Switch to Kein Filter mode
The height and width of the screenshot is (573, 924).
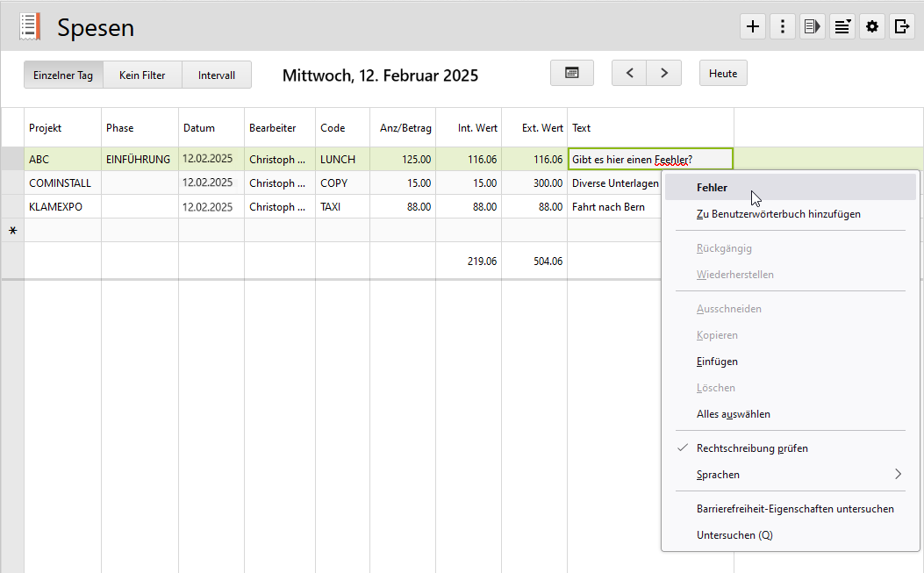142,75
